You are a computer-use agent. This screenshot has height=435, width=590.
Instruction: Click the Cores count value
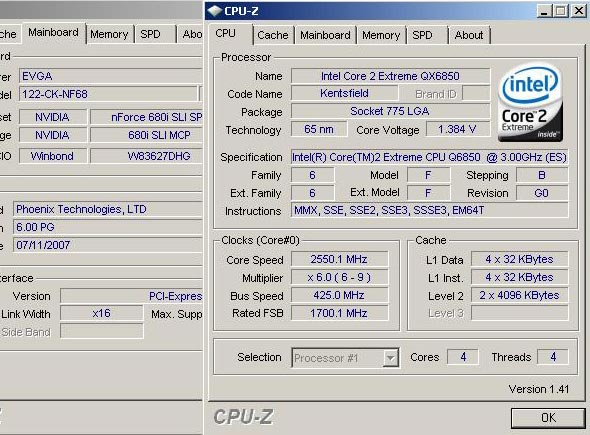(463, 357)
